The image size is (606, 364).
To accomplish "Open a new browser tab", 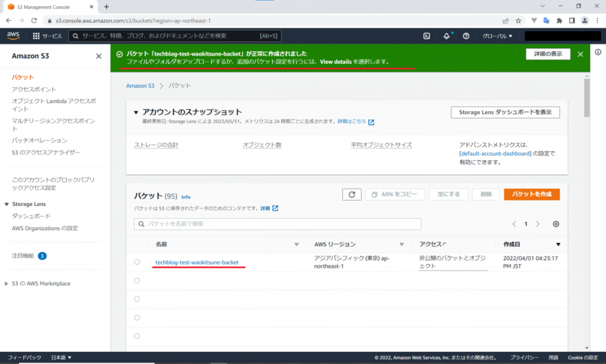I will coord(107,7).
